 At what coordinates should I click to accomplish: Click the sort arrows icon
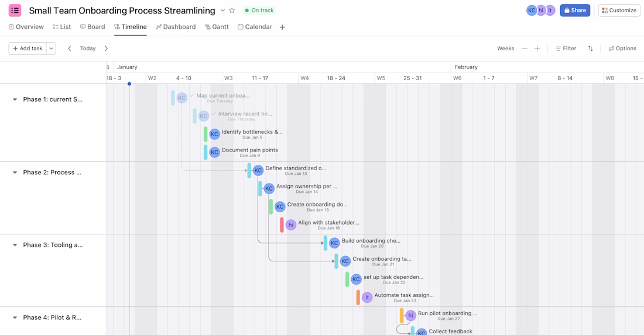pos(590,49)
